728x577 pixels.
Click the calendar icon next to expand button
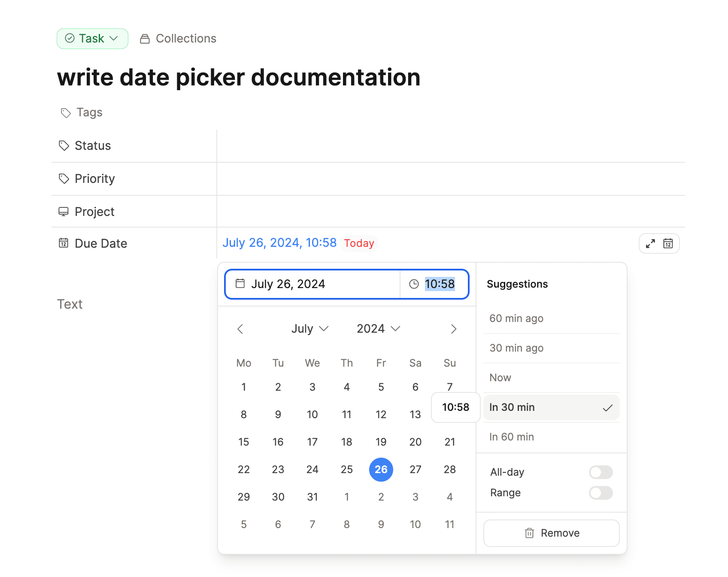pos(668,243)
